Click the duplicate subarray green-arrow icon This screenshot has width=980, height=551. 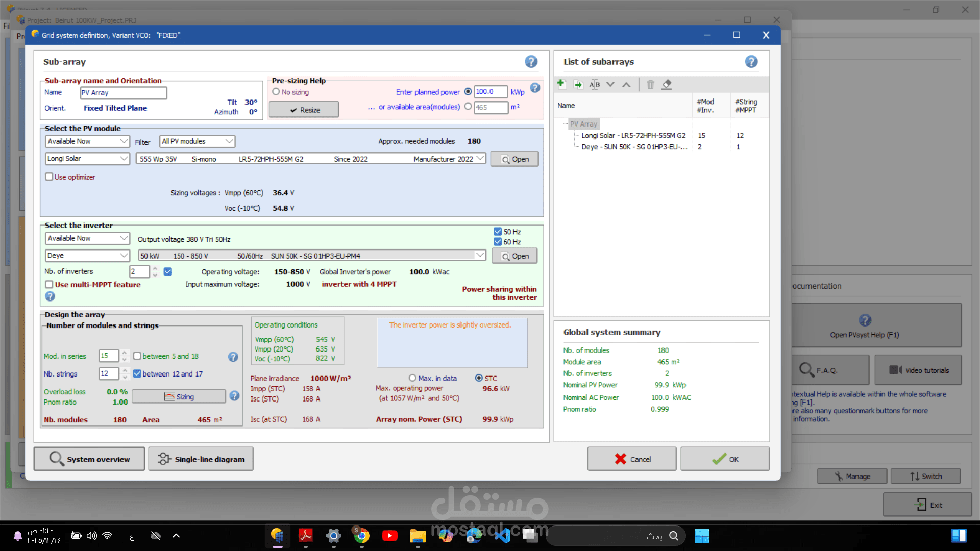(578, 84)
